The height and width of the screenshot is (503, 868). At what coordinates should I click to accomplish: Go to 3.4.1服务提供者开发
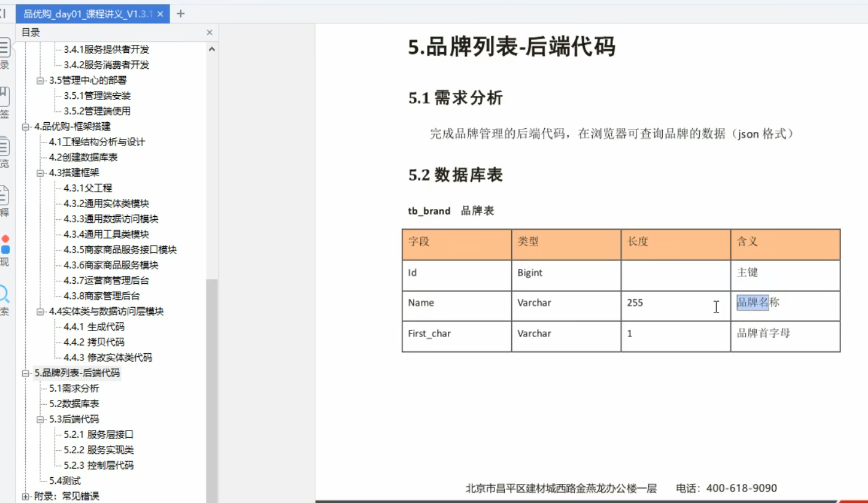(x=106, y=49)
